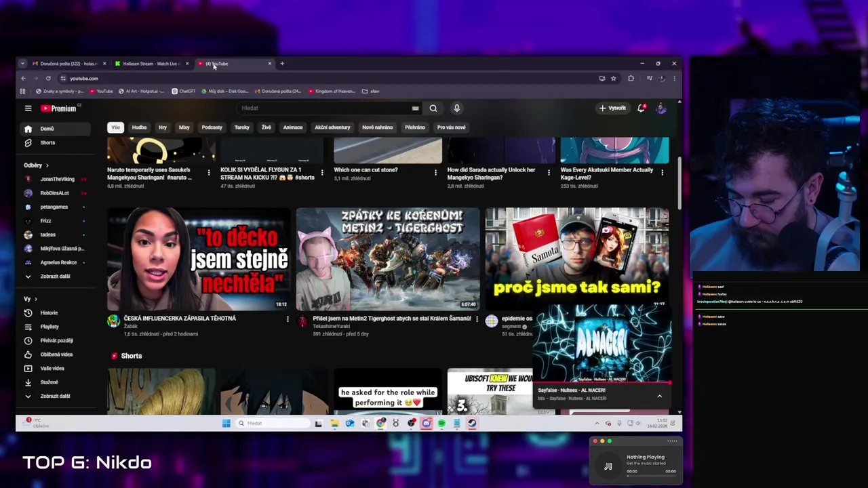Open JoranTheViking channel subscription
Screen dimensions: 868x488
point(56,179)
